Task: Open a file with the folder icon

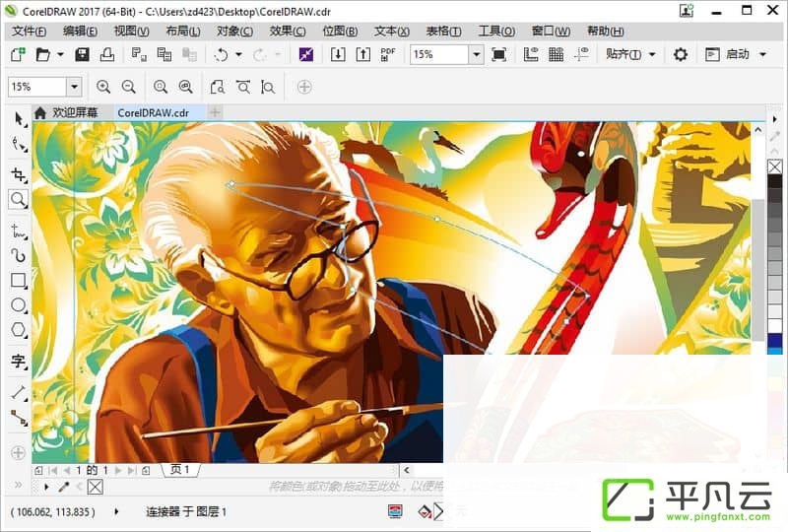Action: [x=43, y=54]
